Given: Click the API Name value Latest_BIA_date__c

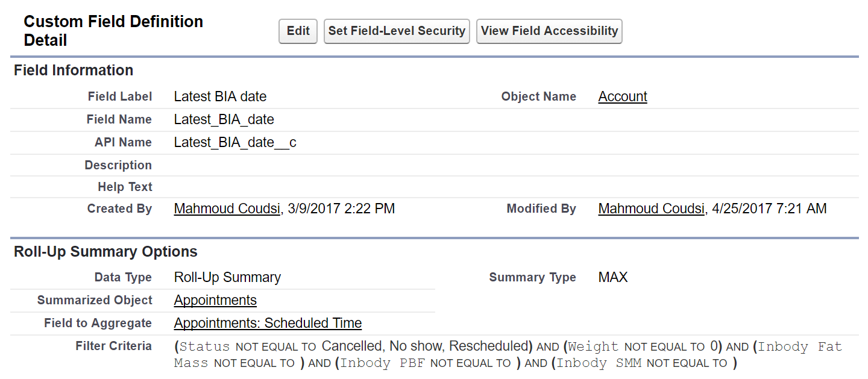Looking at the screenshot, I should (235, 142).
